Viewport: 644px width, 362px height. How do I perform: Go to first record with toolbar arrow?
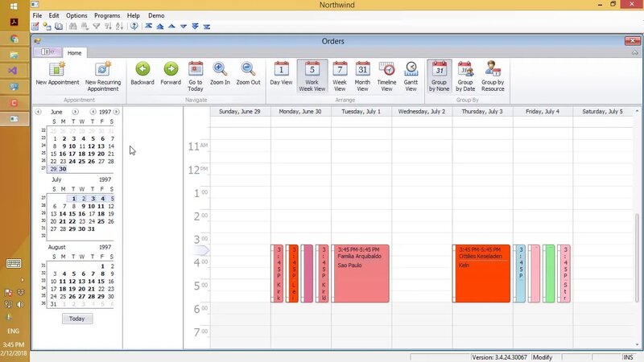tap(149, 27)
